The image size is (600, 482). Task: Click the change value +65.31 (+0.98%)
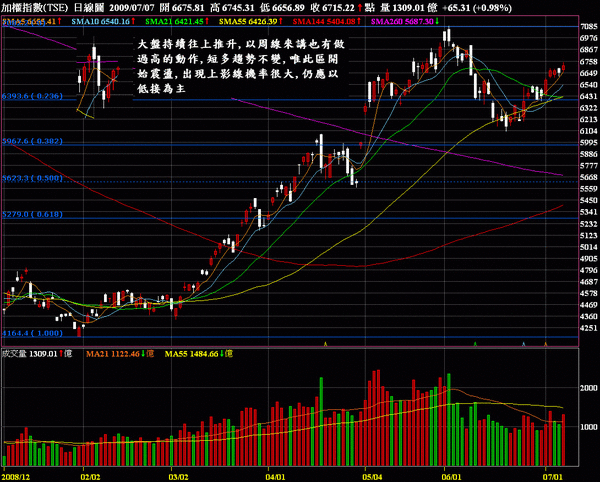[476, 8]
